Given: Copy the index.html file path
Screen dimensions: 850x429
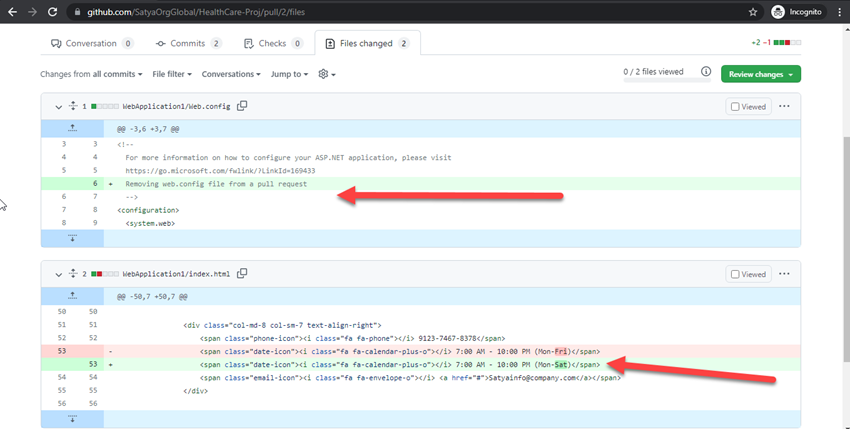Looking at the screenshot, I should click(242, 273).
